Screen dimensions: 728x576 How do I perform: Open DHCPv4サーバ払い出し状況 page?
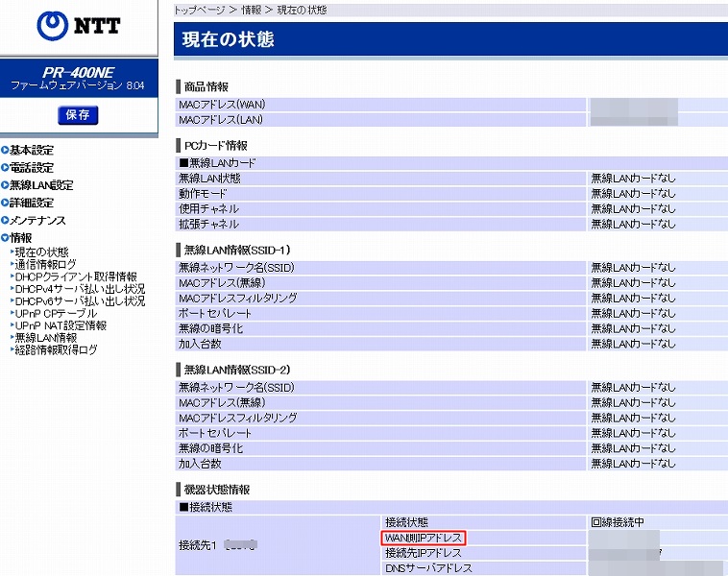tap(80, 289)
